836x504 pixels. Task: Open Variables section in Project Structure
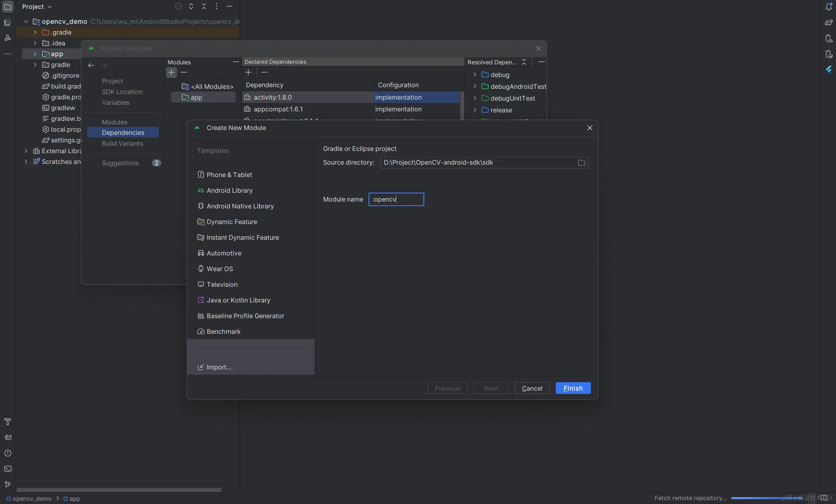[x=116, y=103]
